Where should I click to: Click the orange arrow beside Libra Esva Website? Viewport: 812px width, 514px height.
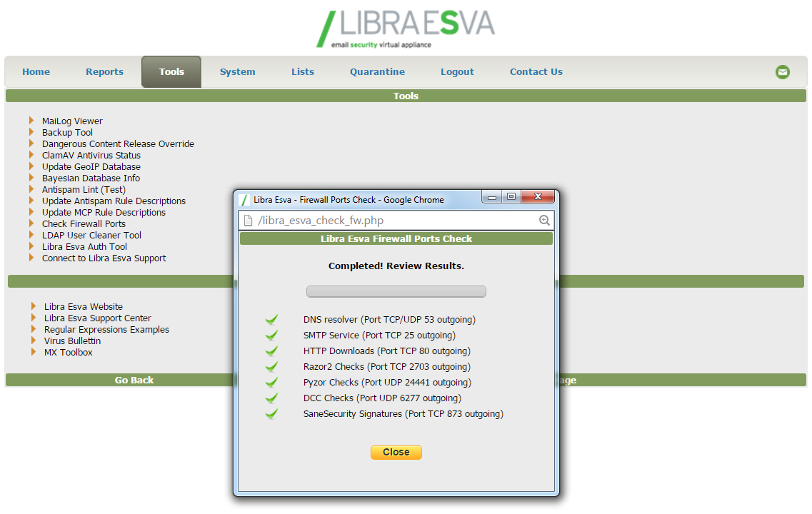pyautogui.click(x=33, y=306)
